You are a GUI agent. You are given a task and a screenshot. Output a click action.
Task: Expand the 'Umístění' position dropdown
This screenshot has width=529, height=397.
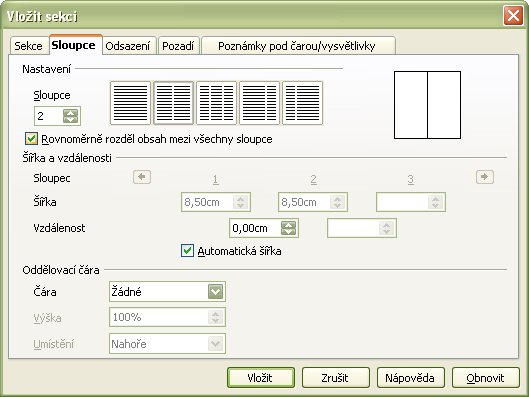(x=216, y=344)
